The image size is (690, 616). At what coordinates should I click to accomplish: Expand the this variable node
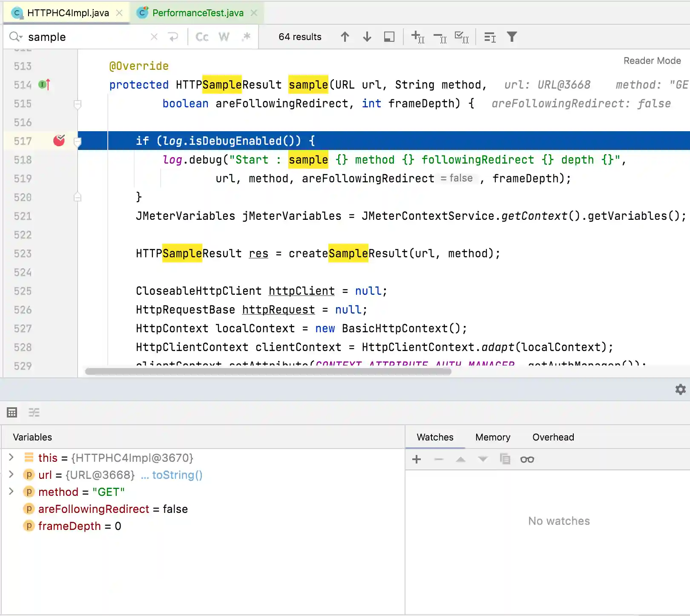[11, 458]
